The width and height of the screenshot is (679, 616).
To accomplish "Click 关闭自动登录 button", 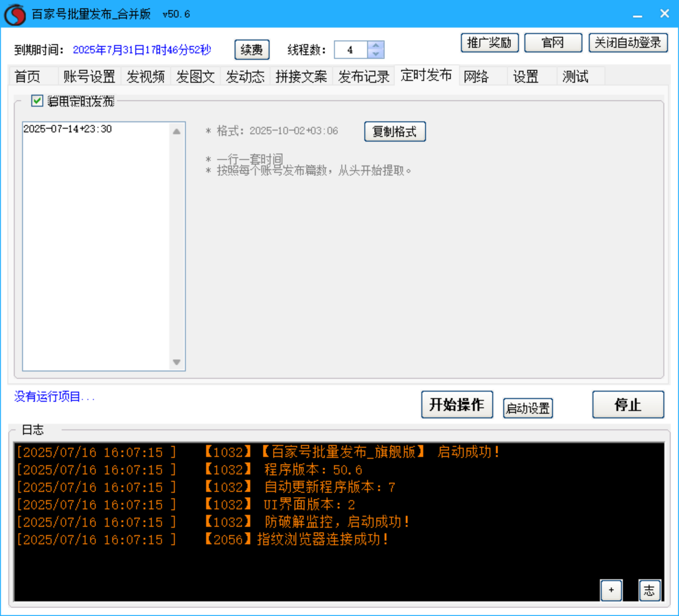I will tap(628, 43).
